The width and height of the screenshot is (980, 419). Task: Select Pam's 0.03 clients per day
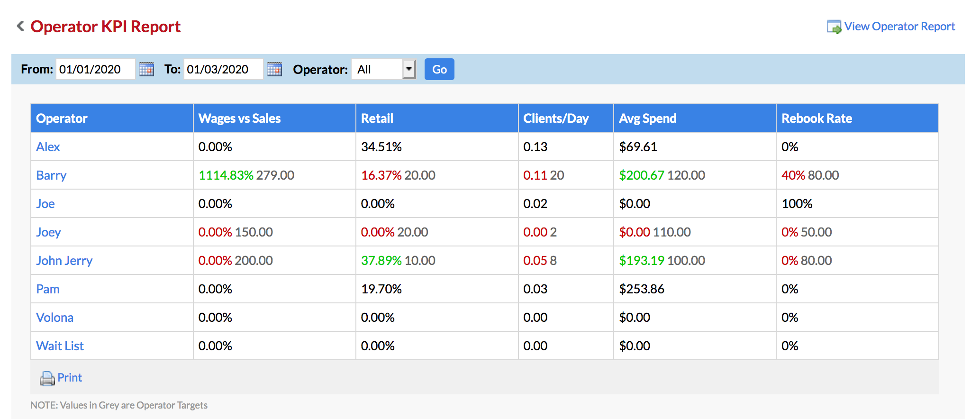535,289
